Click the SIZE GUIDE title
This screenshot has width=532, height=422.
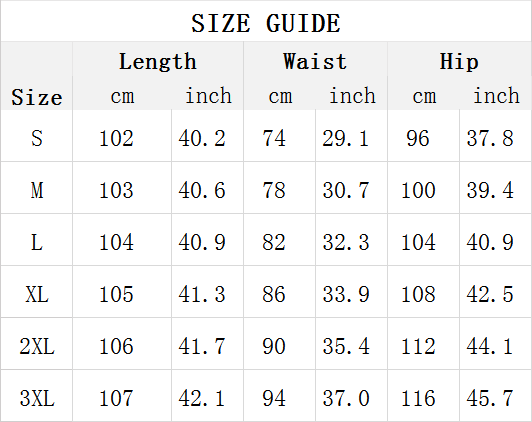[x=266, y=23]
